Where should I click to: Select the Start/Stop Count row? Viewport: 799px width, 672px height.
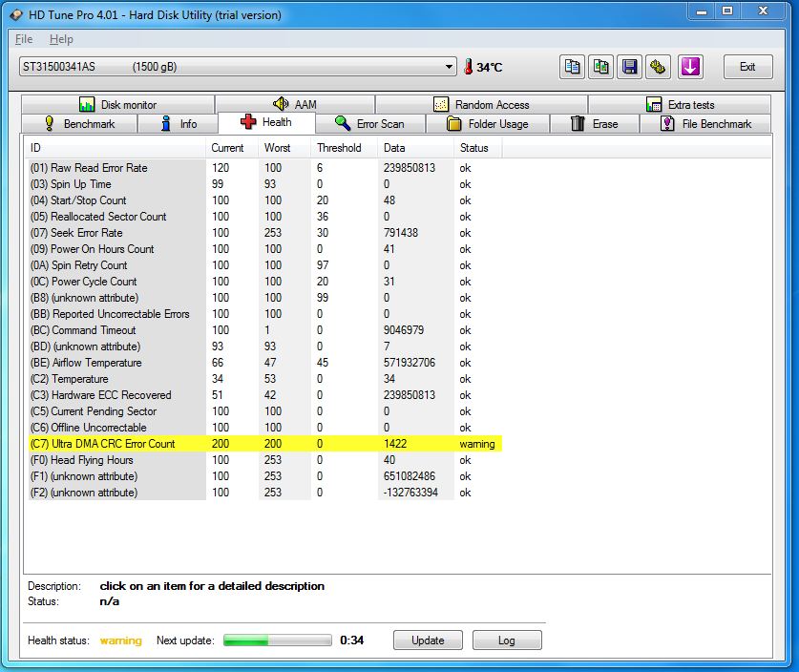tap(265, 200)
